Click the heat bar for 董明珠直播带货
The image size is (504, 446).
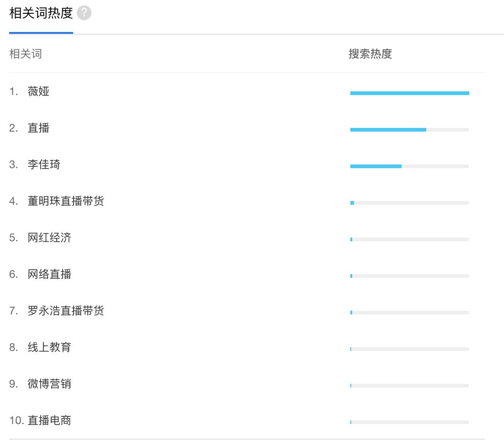click(409, 203)
